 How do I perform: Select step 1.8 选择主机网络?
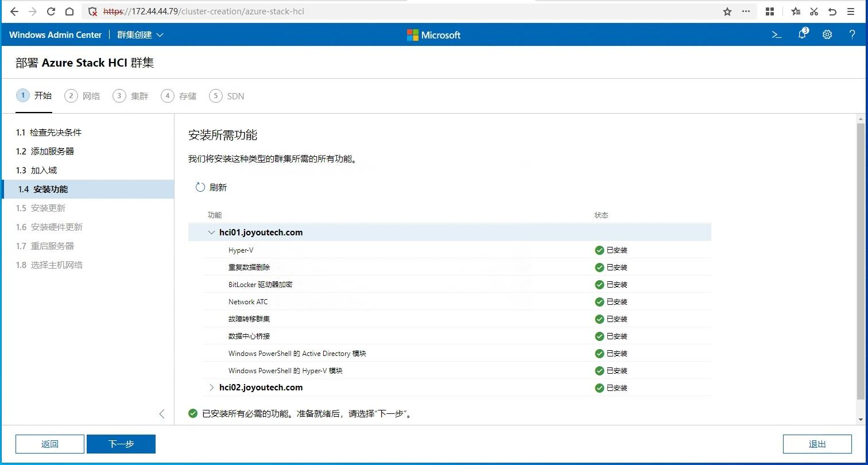[88, 265]
